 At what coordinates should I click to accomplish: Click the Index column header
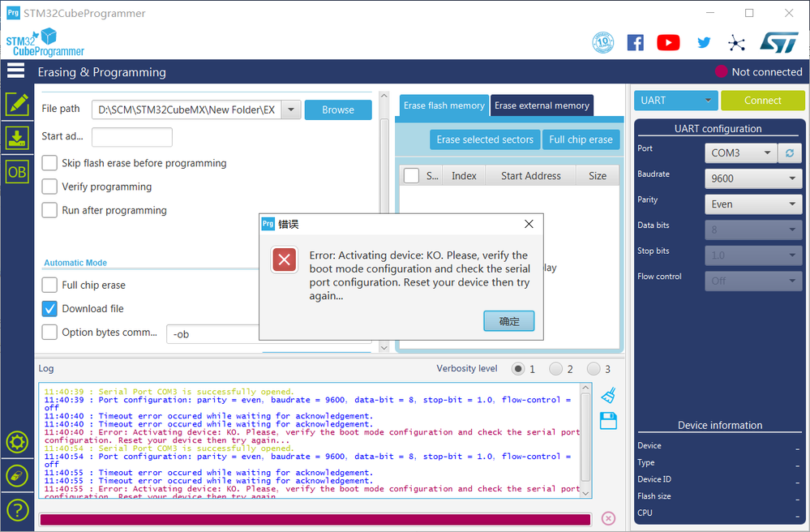[464, 176]
